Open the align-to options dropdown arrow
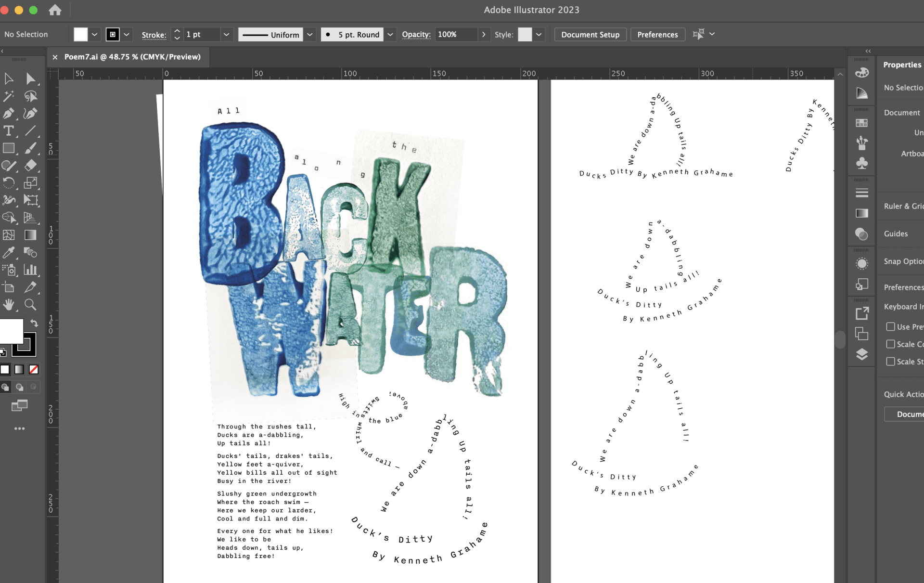The width and height of the screenshot is (924, 583). (x=712, y=34)
